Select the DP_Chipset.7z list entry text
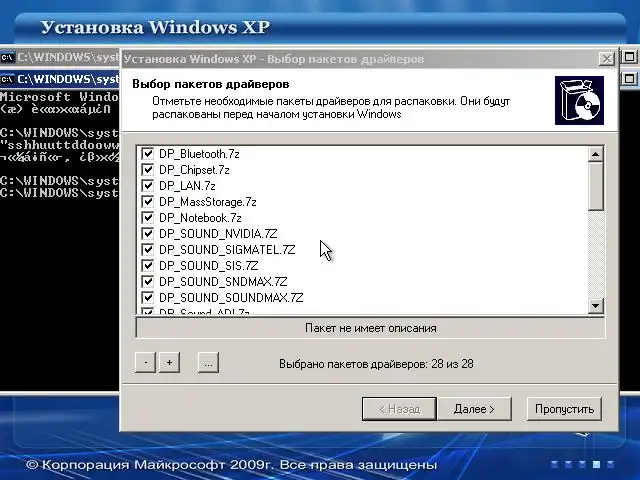The width and height of the screenshot is (640, 480). coord(194,170)
